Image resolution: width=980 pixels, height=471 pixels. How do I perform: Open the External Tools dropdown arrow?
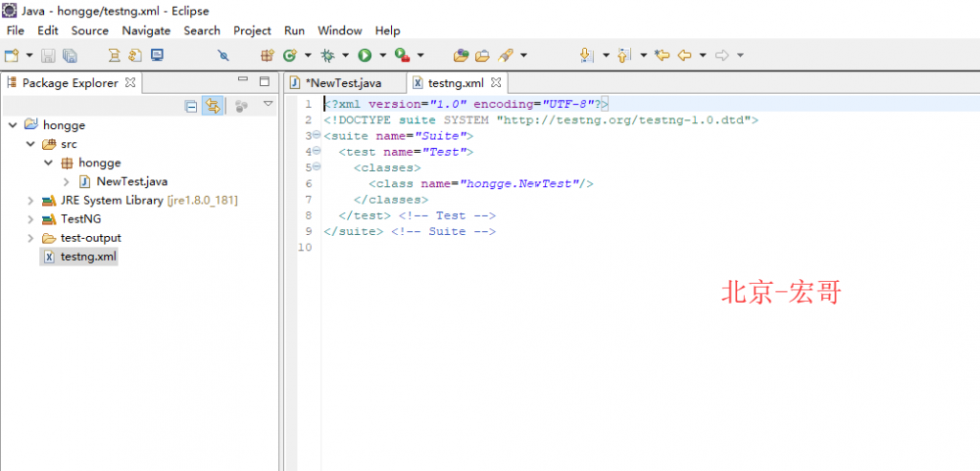coord(420,56)
